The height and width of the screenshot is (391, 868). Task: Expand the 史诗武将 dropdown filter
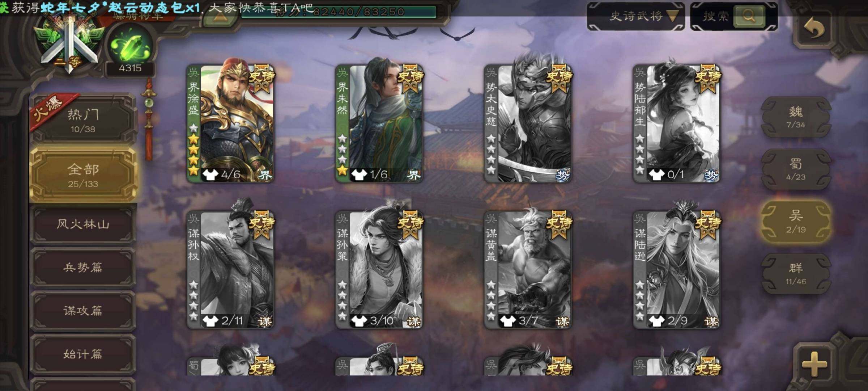[636, 16]
